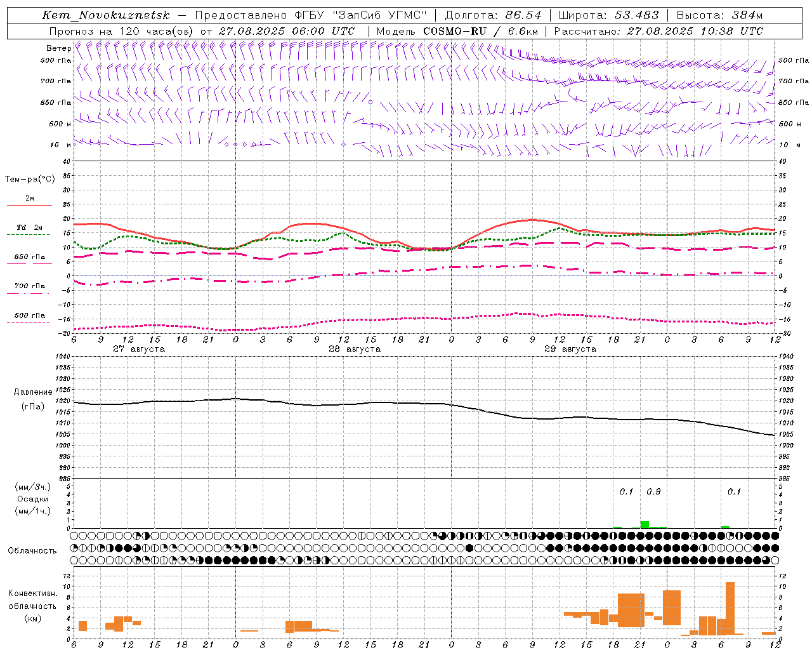Click the 'Облачность' cloud cover label

32,550
